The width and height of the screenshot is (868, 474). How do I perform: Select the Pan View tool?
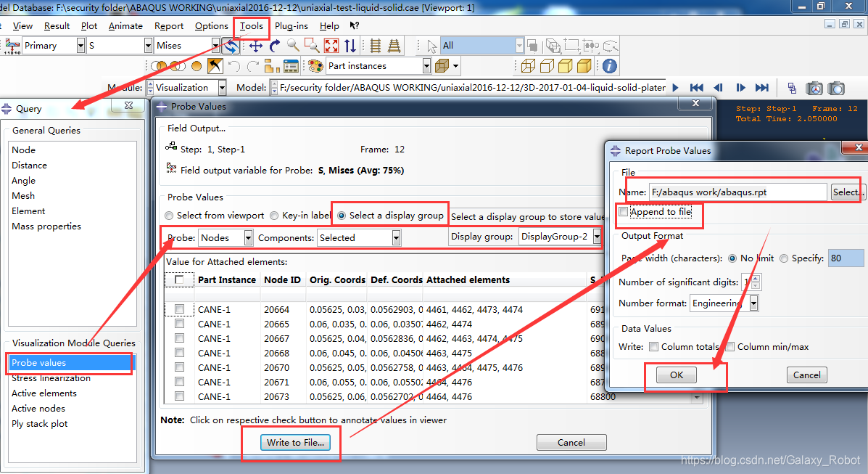click(x=256, y=46)
